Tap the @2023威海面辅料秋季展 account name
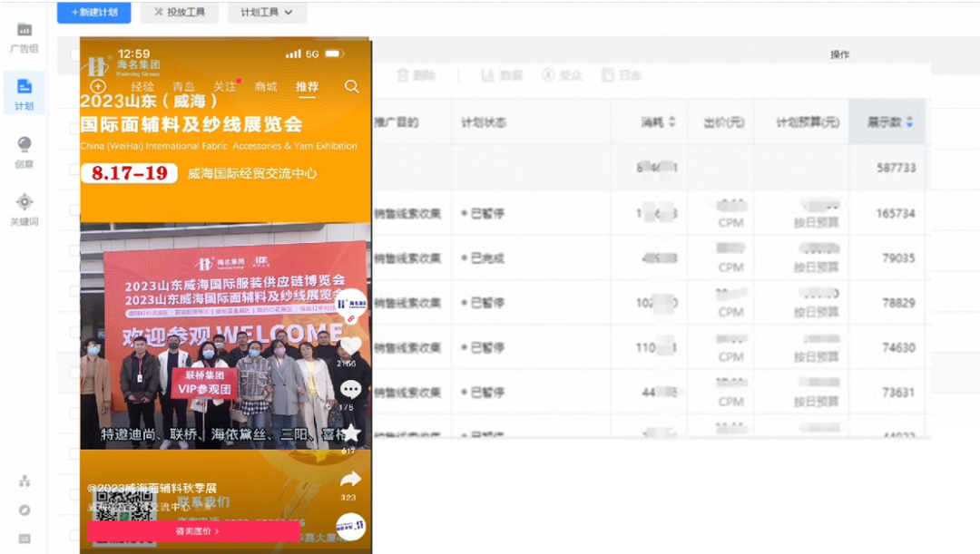 coord(152,488)
